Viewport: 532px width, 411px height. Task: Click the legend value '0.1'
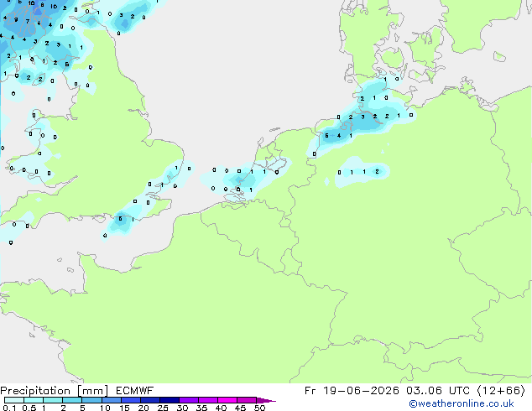click(x=9, y=408)
